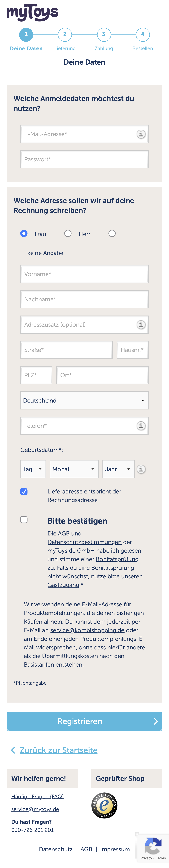Open the Deutschland country dropdown
The image size is (169, 868).
(x=84, y=400)
